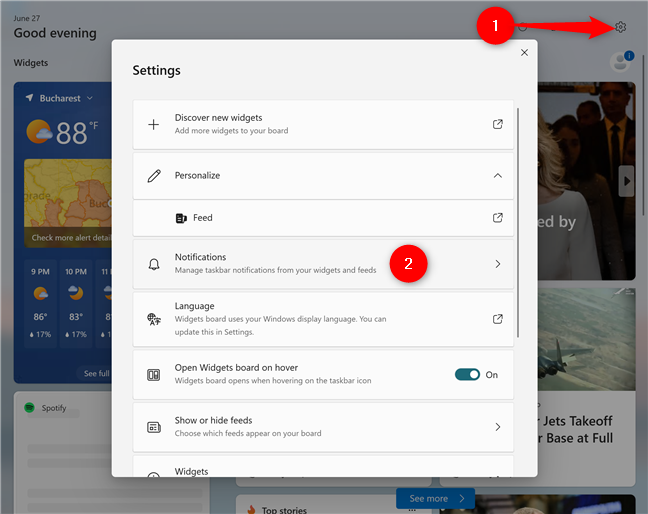
Task: Click the 88 temperature reading
Action: pos(71,133)
